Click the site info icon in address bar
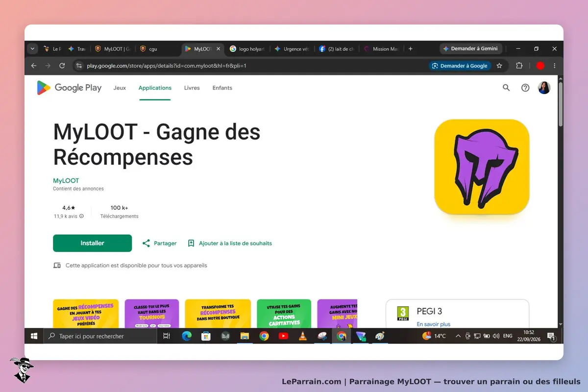Viewport: 588px width, 392px height. pyautogui.click(x=79, y=66)
